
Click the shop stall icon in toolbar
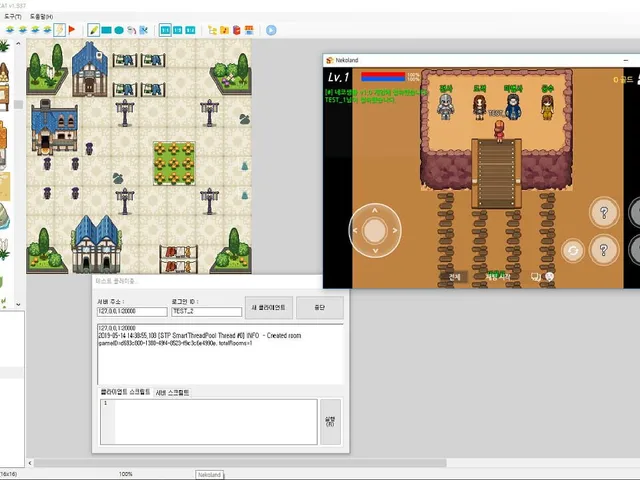[x=249, y=30]
